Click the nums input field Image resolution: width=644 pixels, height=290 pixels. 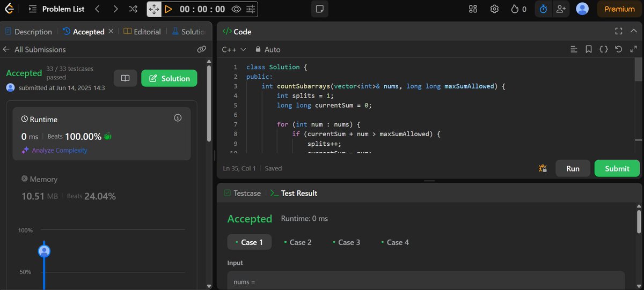(426, 280)
